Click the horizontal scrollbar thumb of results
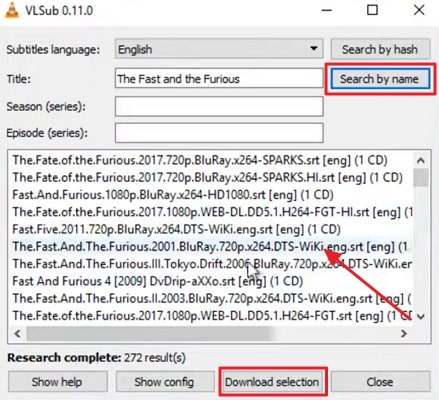The image size is (439, 400). (150, 333)
